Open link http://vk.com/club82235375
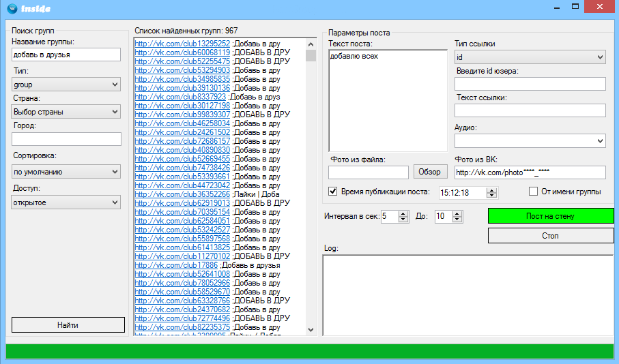 coord(182,327)
